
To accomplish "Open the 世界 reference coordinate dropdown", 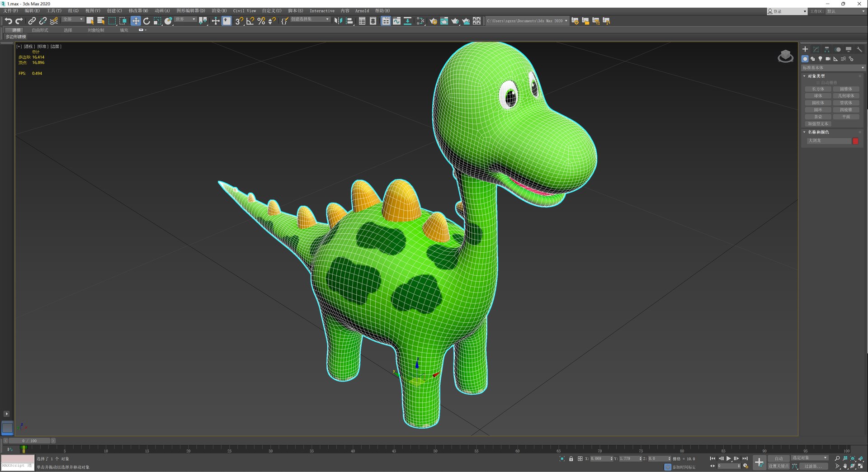I will click(185, 19).
